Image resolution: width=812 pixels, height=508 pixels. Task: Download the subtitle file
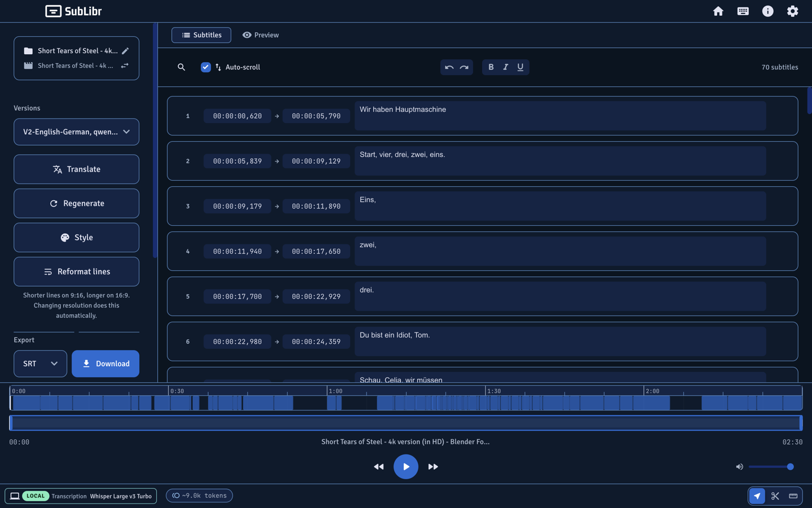(105, 364)
